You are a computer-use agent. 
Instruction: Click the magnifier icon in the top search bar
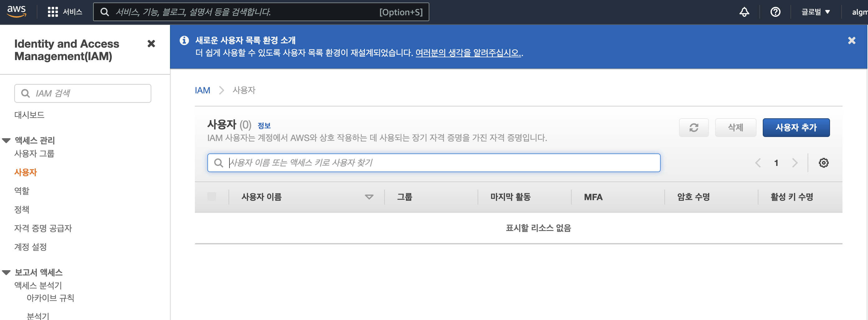pyautogui.click(x=105, y=12)
